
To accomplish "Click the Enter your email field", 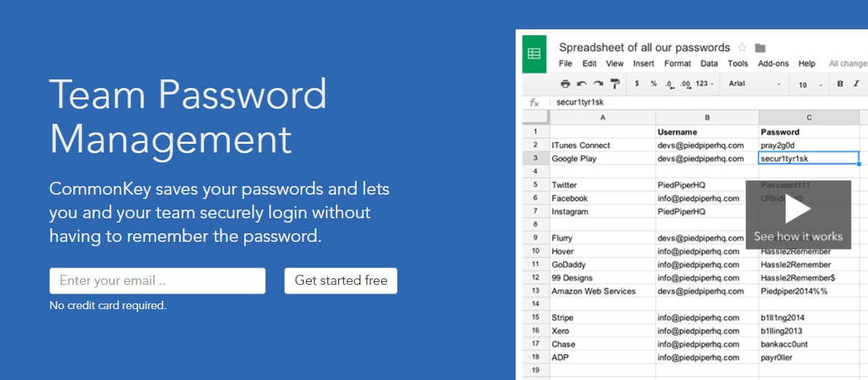I will [157, 281].
